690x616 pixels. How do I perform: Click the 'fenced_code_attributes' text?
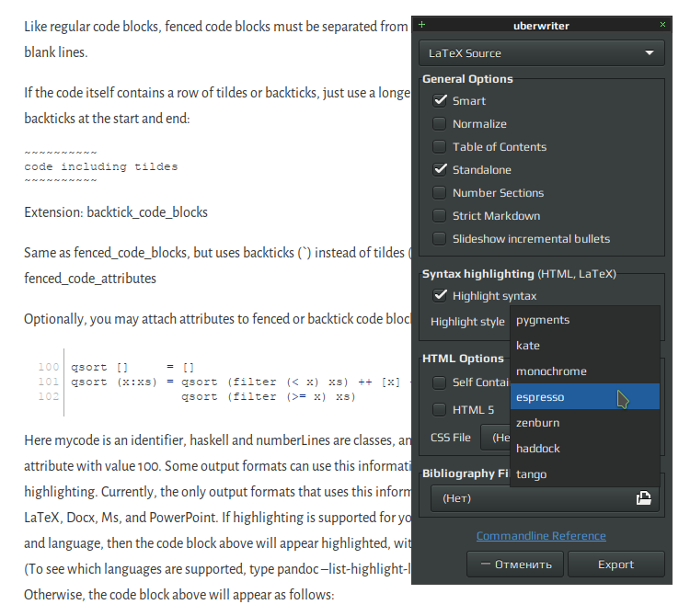coord(90,279)
